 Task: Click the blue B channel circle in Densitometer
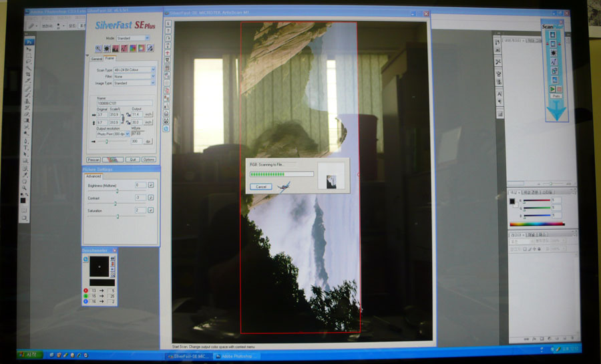(x=85, y=301)
